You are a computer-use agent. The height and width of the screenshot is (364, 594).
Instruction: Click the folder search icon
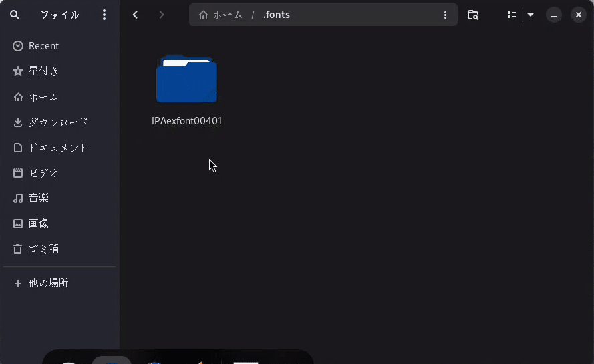pyautogui.click(x=473, y=15)
